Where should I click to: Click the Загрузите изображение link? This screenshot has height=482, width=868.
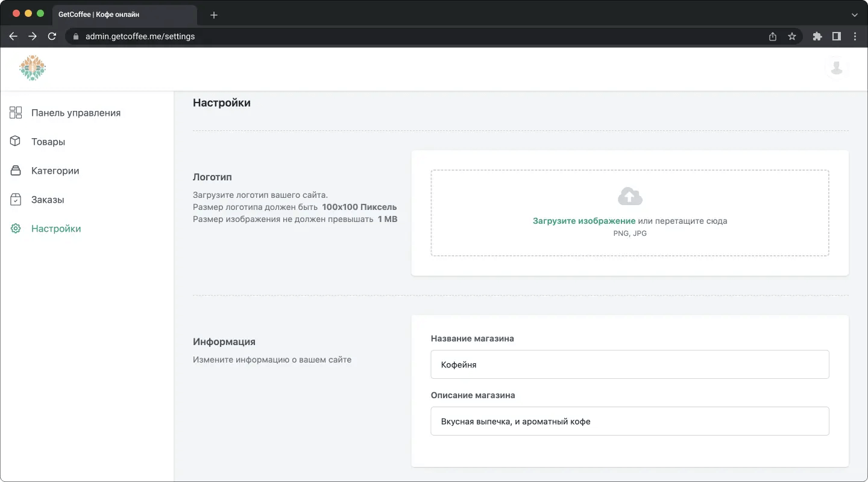click(583, 221)
